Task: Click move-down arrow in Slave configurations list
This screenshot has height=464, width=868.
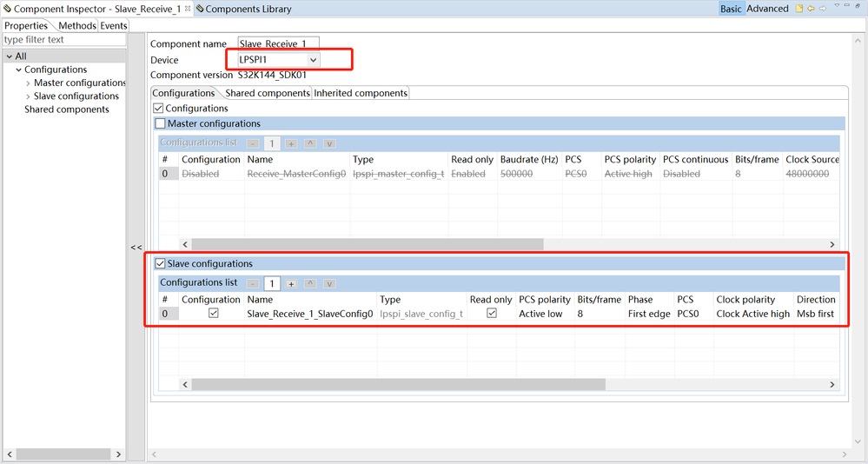Action: (329, 283)
